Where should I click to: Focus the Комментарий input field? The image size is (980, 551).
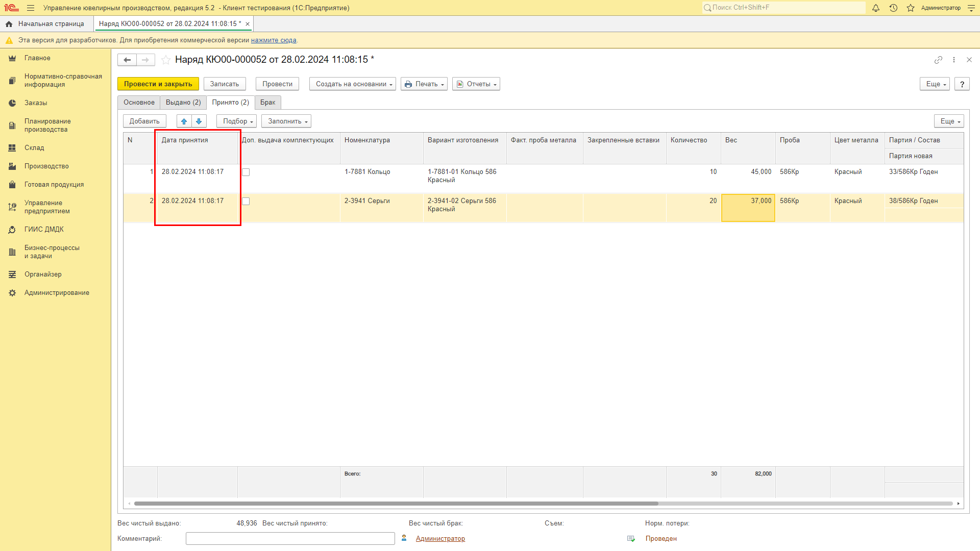pos(290,539)
